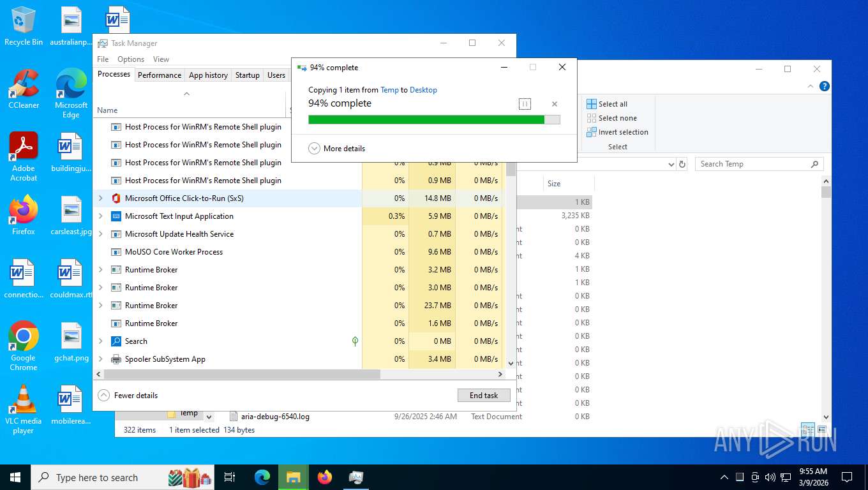868x490 pixels.
Task: Open VLC media player desktop shortcut
Action: tap(24, 410)
